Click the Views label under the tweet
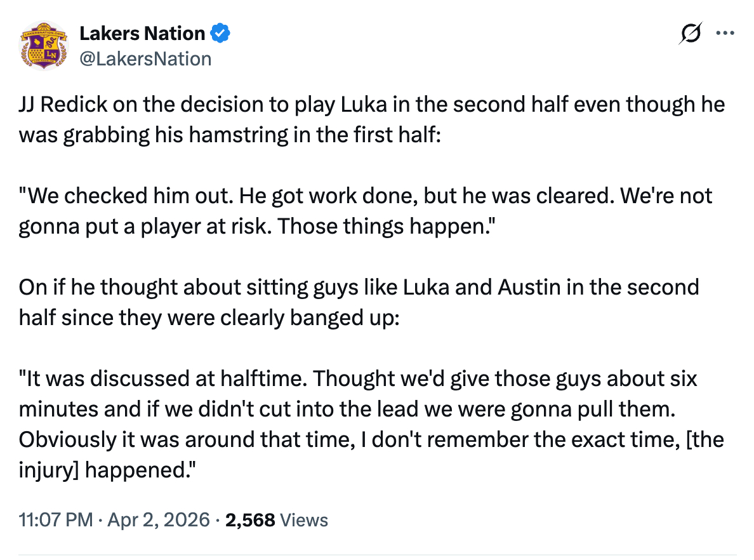The width and height of the screenshot is (754, 560). pyautogui.click(x=304, y=521)
